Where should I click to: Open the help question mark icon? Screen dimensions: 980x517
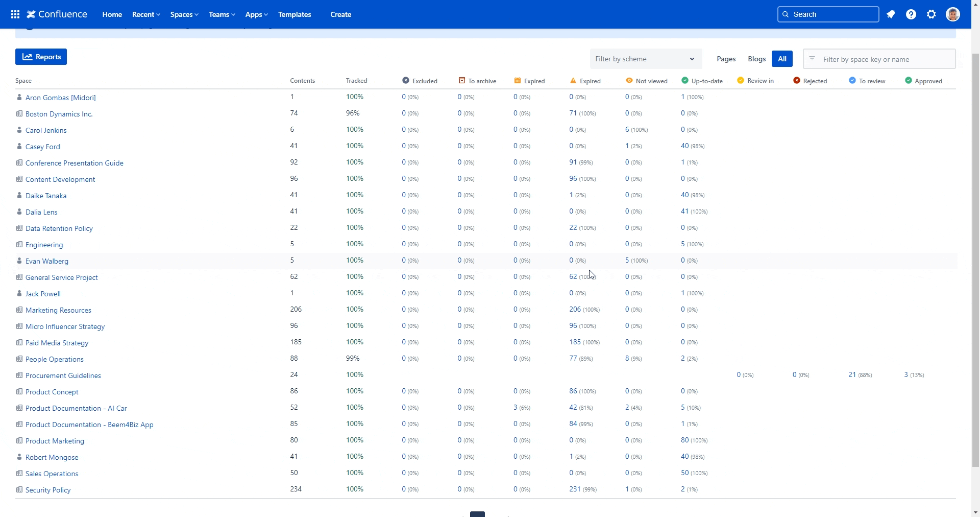point(911,14)
